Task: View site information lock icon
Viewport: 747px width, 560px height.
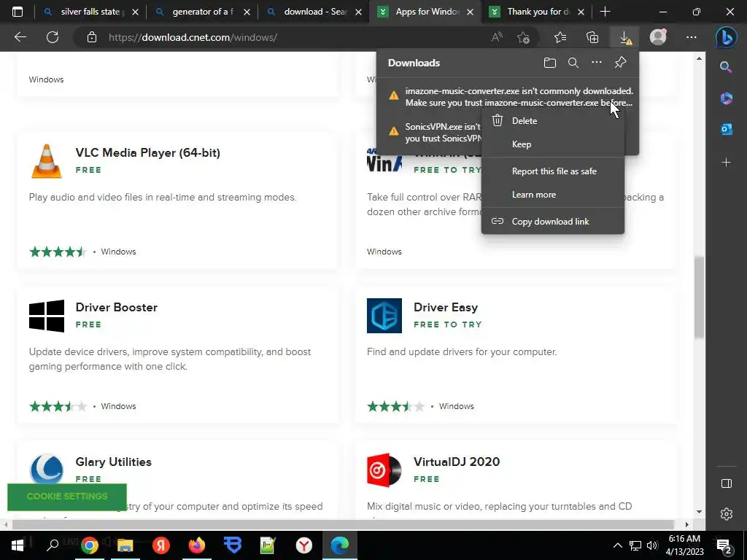Action: (x=92, y=37)
